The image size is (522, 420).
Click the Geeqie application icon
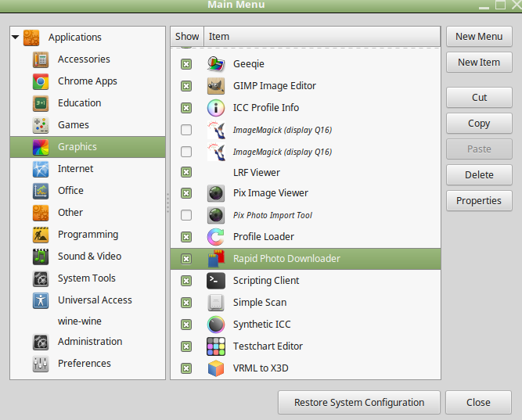pos(216,64)
